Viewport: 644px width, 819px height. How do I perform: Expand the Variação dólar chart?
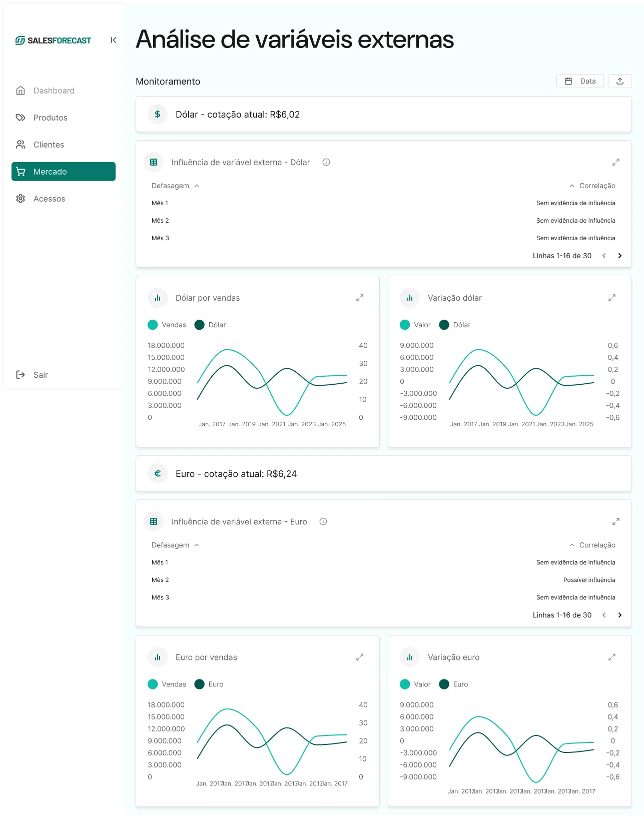click(x=612, y=298)
